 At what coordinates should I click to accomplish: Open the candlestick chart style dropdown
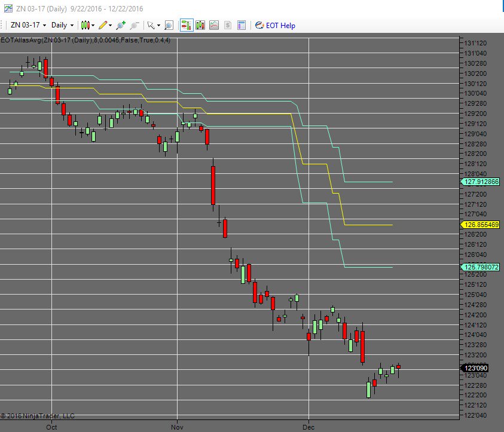(x=87, y=25)
